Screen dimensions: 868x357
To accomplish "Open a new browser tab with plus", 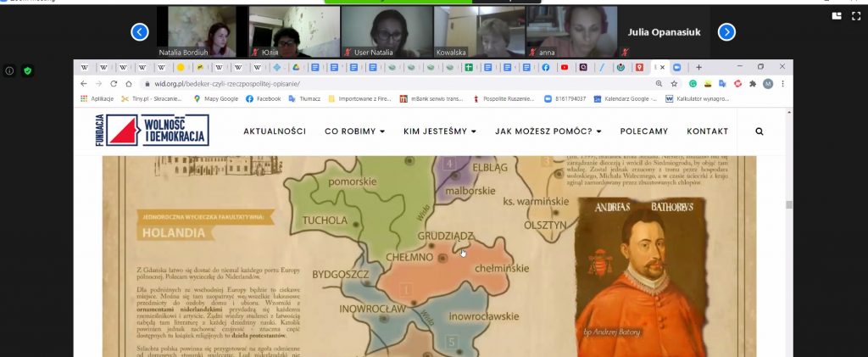I will pos(698,67).
